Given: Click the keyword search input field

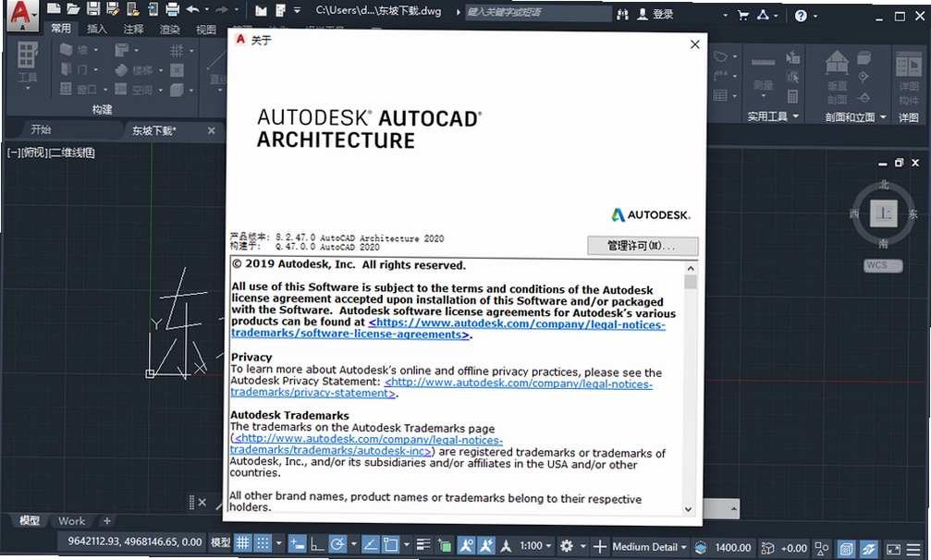Looking at the screenshot, I should point(538,12).
